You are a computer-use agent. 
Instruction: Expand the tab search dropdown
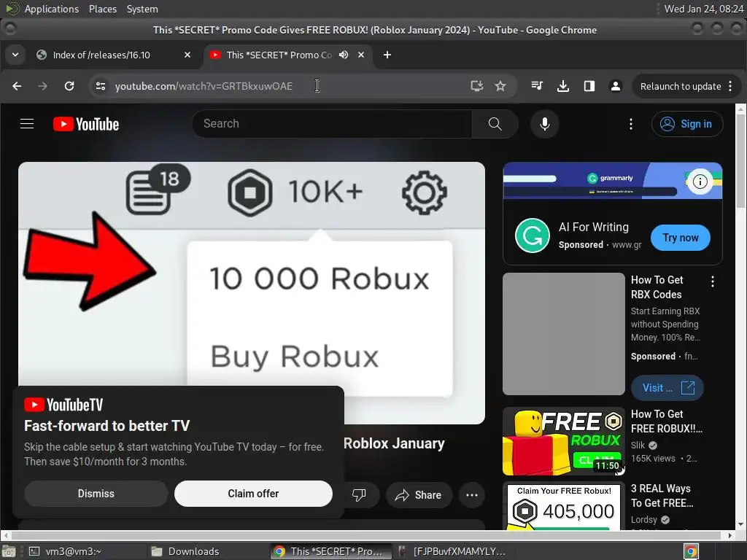(x=15, y=55)
